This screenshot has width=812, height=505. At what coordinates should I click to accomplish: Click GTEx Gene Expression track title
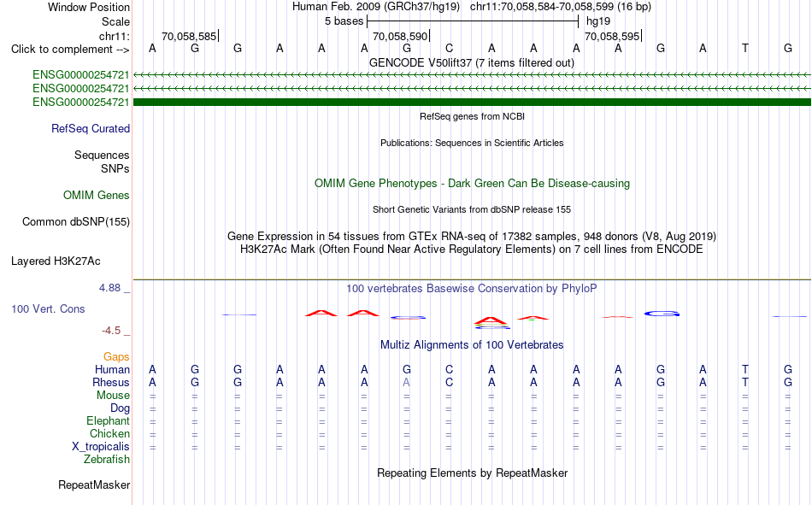point(472,236)
